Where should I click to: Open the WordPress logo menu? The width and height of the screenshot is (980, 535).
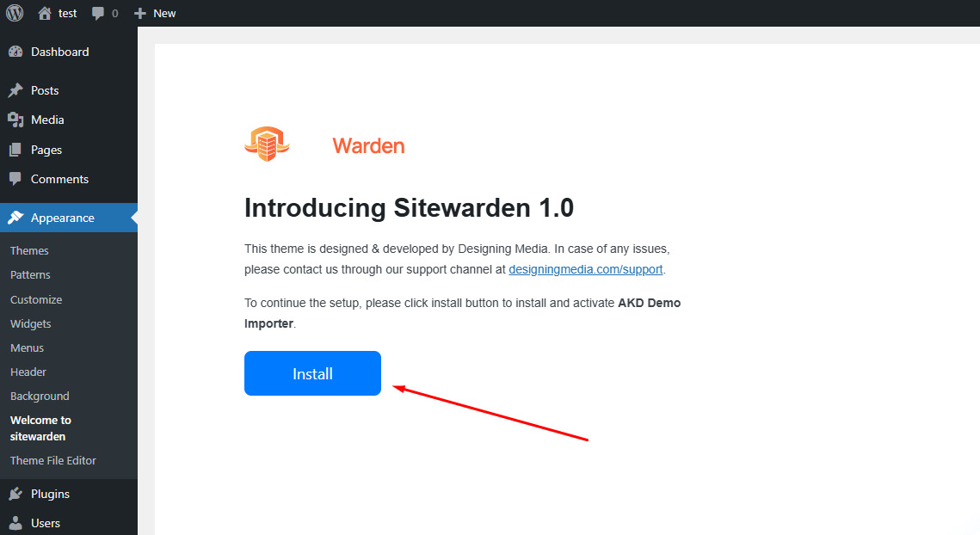[x=15, y=13]
